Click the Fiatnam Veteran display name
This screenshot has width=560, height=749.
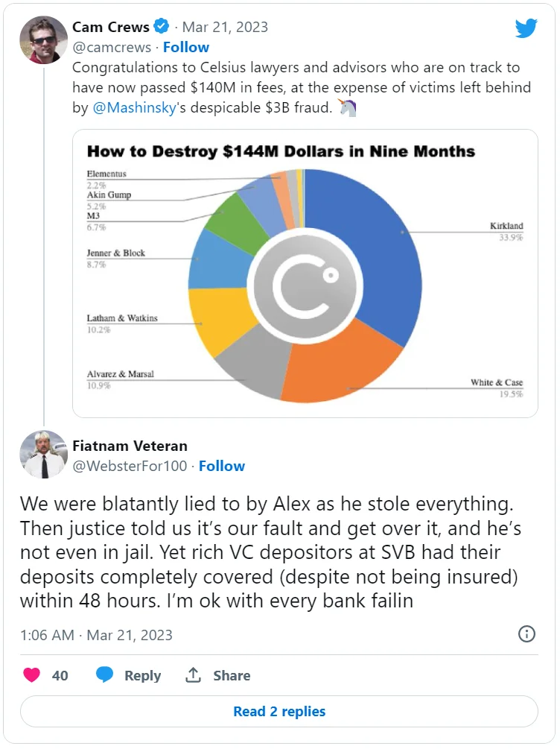click(130, 446)
